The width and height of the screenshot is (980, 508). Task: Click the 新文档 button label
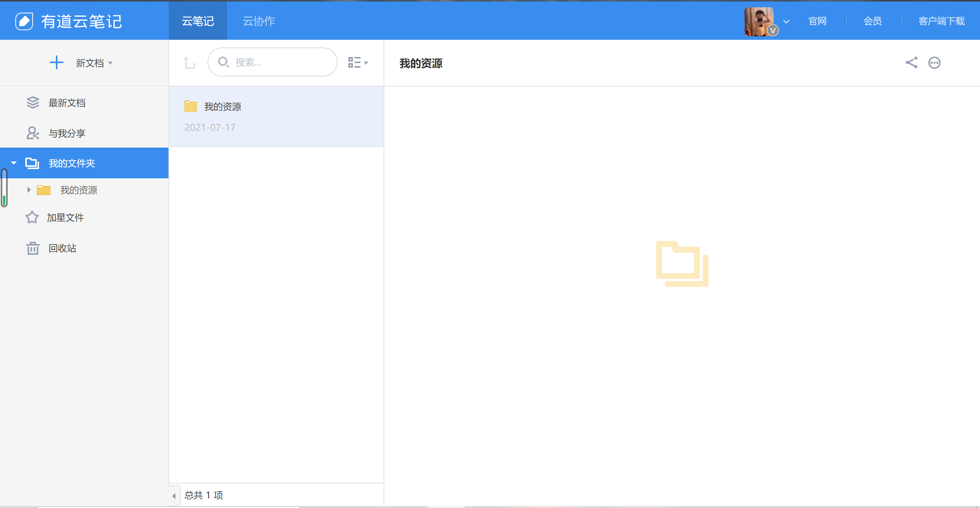90,63
